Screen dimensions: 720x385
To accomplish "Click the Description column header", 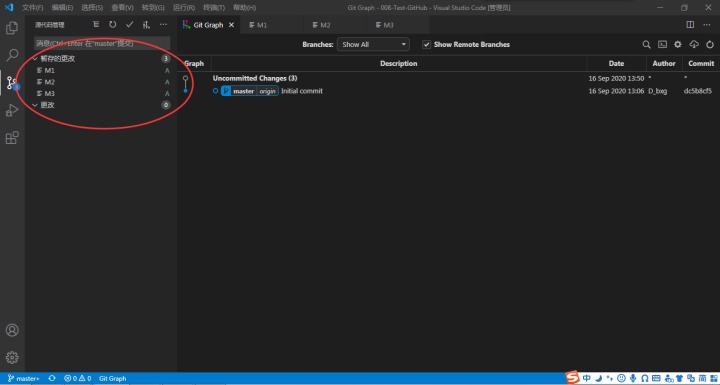I will coord(399,63).
